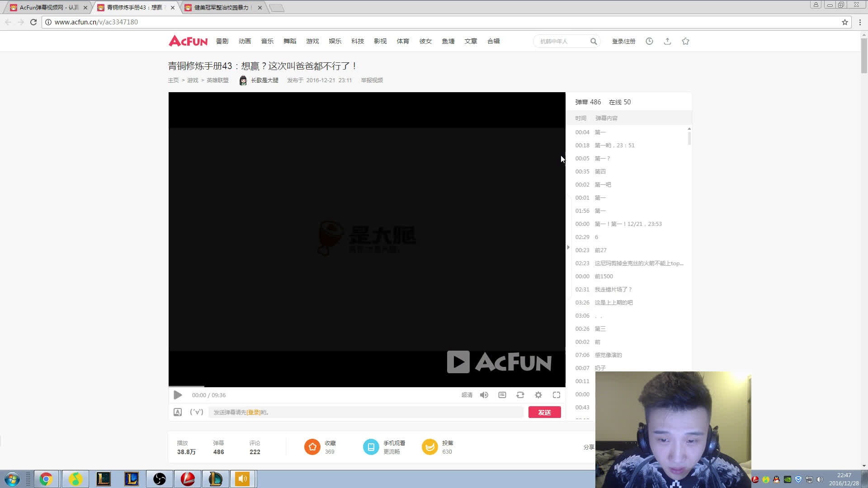Mute the video player volume

pos(484,395)
